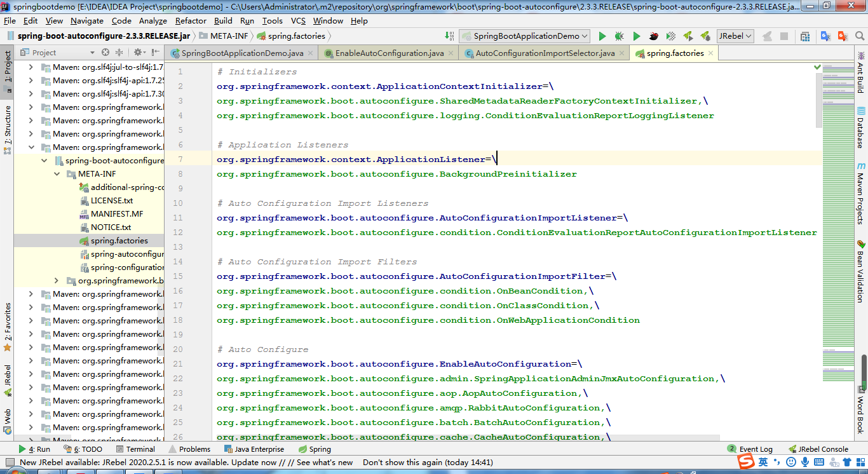Image resolution: width=868 pixels, height=474 pixels.
Task: Toggle the 1: Project tool window
Action: [7, 72]
